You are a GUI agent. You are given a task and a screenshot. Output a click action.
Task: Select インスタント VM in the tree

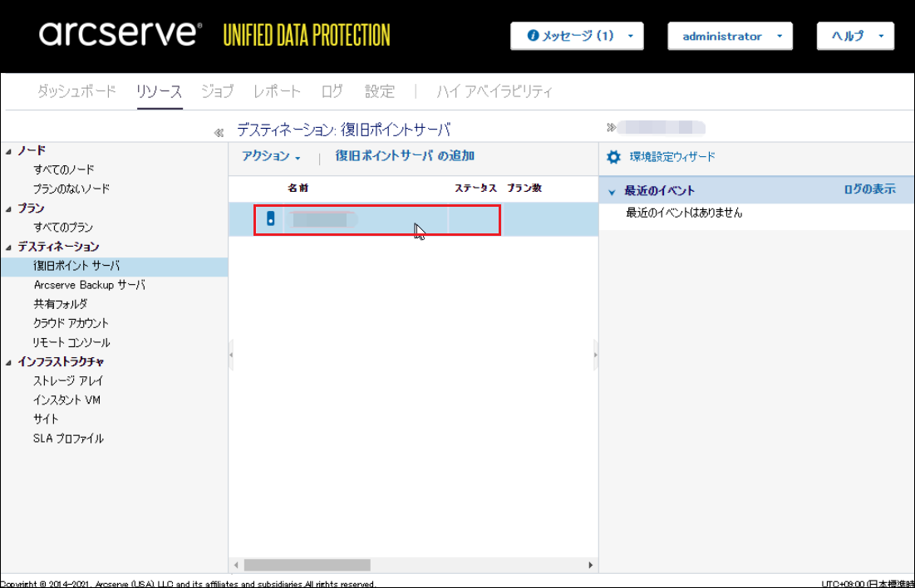tap(66, 400)
